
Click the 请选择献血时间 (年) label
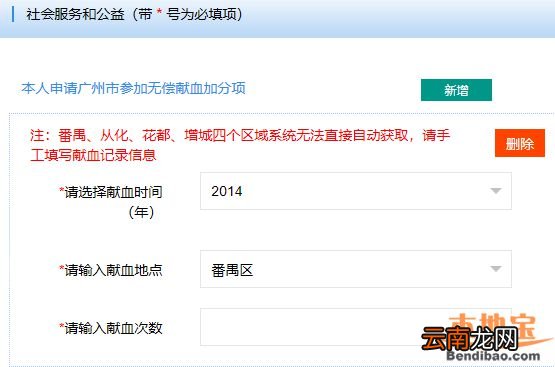[111, 202]
